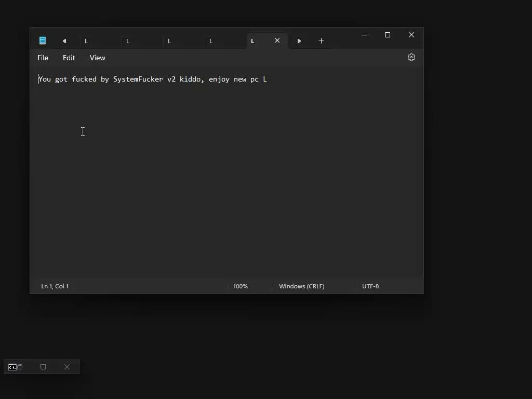Close the Notepad window
This screenshot has height=399, width=532.
411,35
